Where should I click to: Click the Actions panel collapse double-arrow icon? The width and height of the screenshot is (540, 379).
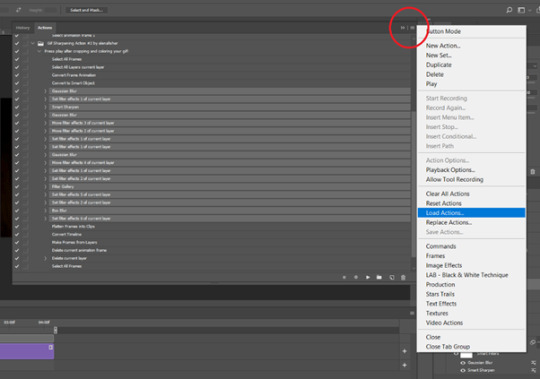pos(403,28)
